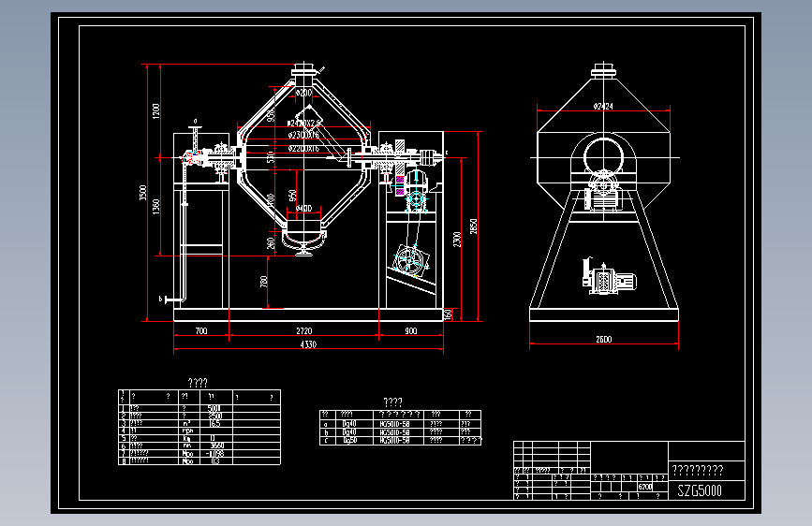
Task: Select the 3500 overall height dimension
Action: (143, 193)
